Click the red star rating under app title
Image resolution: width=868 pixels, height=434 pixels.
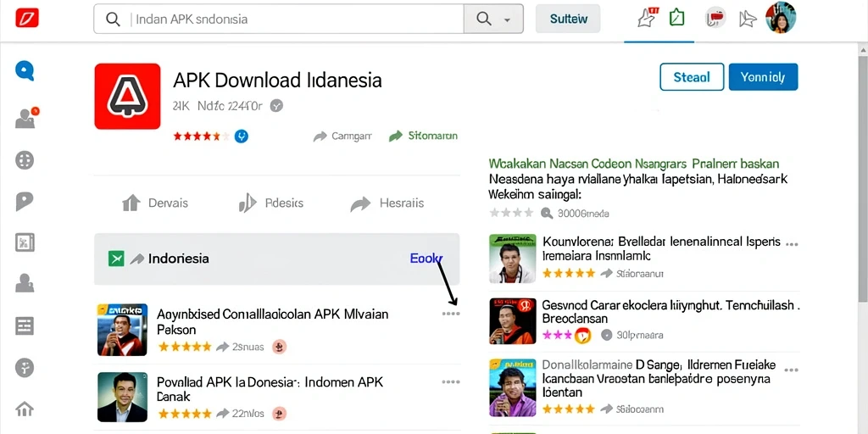pos(201,136)
